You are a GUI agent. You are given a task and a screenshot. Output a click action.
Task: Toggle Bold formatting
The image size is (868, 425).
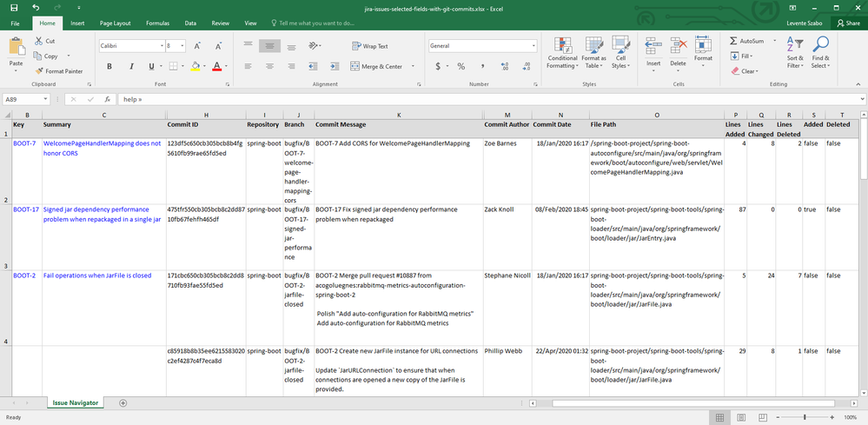[109, 66]
